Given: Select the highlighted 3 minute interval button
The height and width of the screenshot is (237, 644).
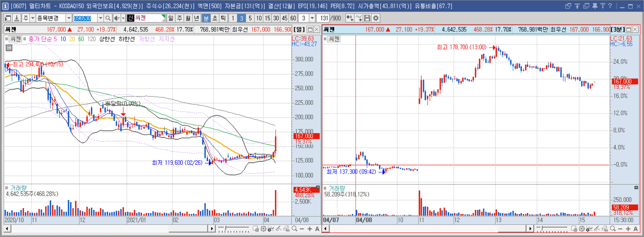Looking at the screenshot, I should point(241,18).
